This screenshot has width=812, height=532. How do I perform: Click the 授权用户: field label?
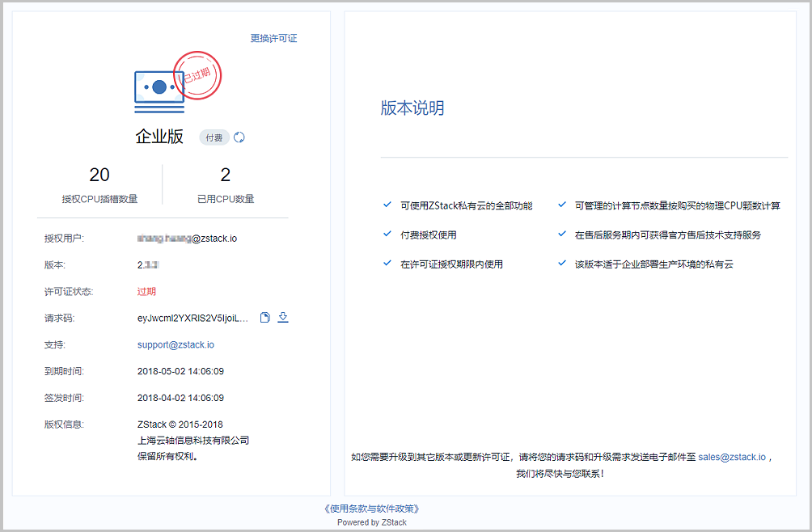pyautogui.click(x=64, y=239)
